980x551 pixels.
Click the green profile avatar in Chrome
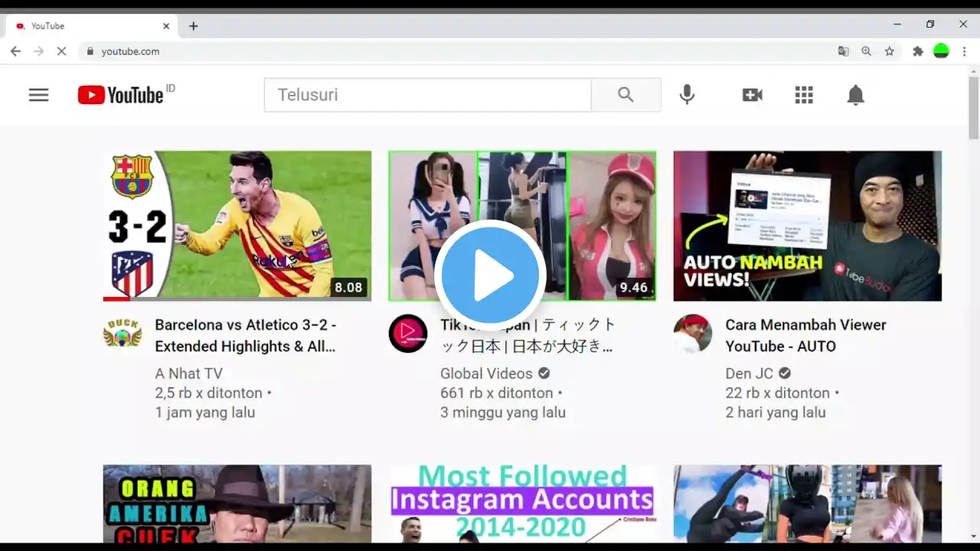pyautogui.click(x=941, y=51)
